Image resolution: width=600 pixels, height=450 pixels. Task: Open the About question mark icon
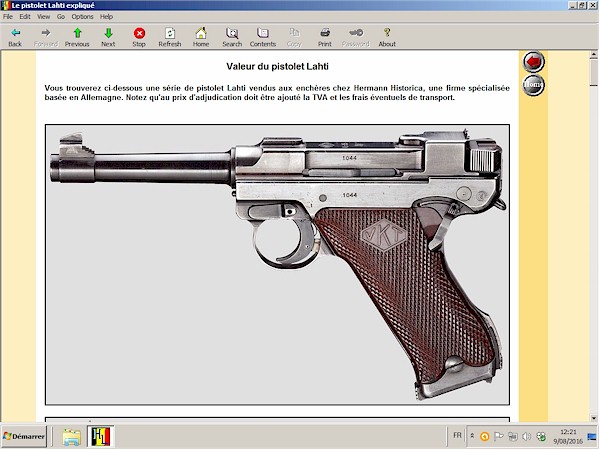coord(387,33)
